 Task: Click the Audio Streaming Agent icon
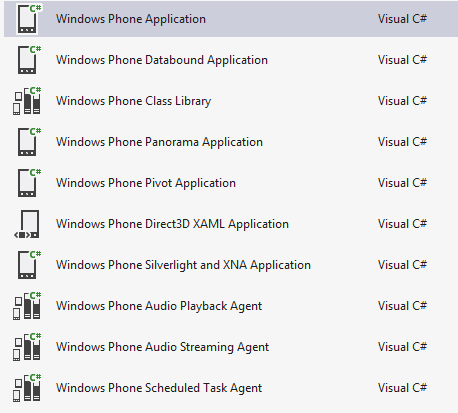point(27,347)
